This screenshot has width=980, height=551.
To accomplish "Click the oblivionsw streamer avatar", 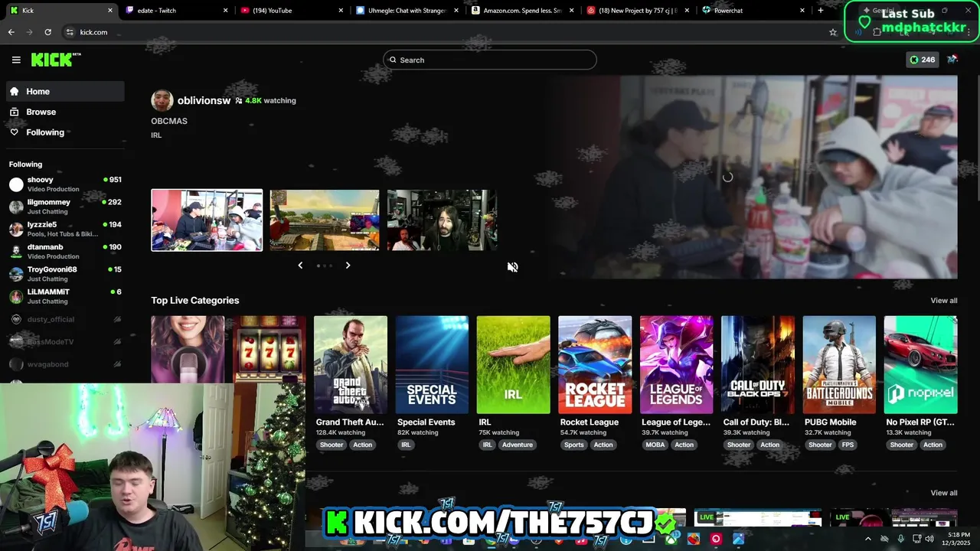I will (x=162, y=100).
